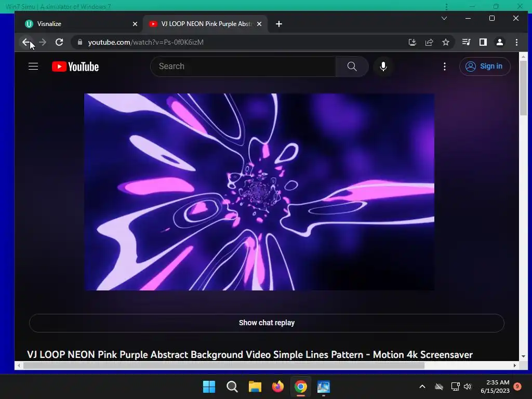Close the VJ LOOP NEON tab
Viewport: 532px width, 399px height.
click(259, 24)
